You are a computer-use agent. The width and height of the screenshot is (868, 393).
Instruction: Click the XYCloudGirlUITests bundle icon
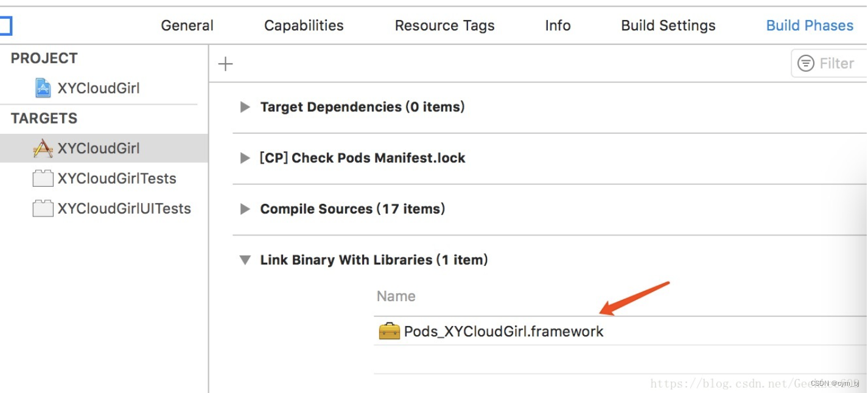tap(43, 209)
